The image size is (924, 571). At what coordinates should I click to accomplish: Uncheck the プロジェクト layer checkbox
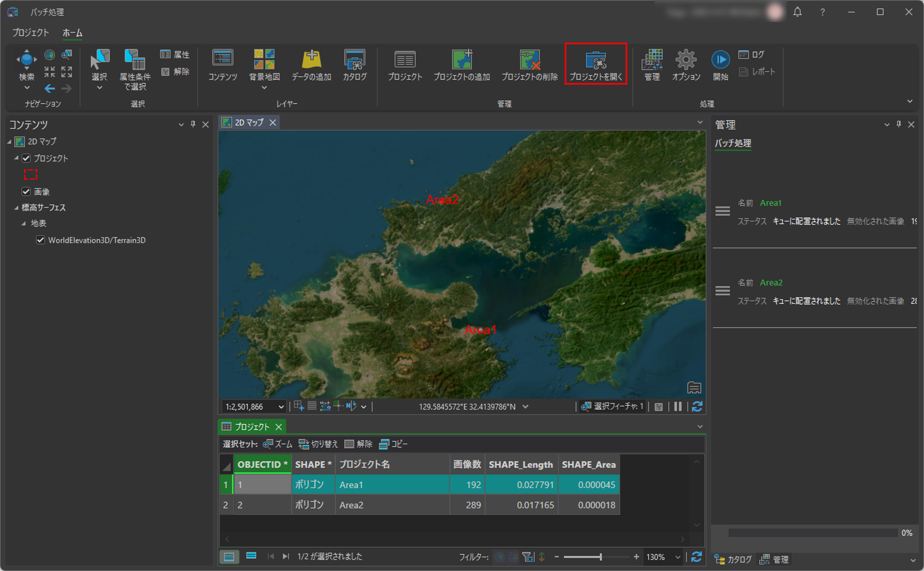point(26,158)
